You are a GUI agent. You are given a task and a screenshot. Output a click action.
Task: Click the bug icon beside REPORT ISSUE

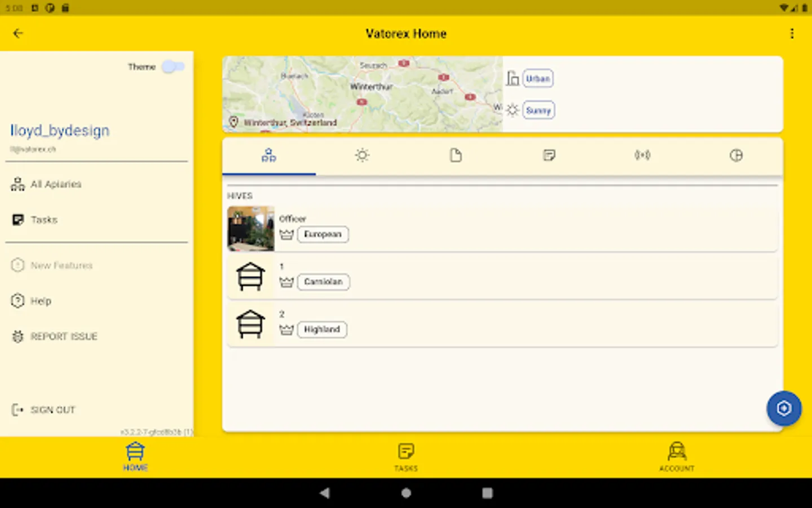coord(17,336)
